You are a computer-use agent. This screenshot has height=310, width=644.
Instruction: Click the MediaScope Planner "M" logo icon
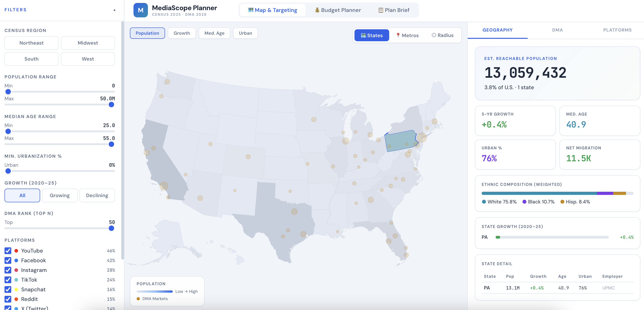141,10
